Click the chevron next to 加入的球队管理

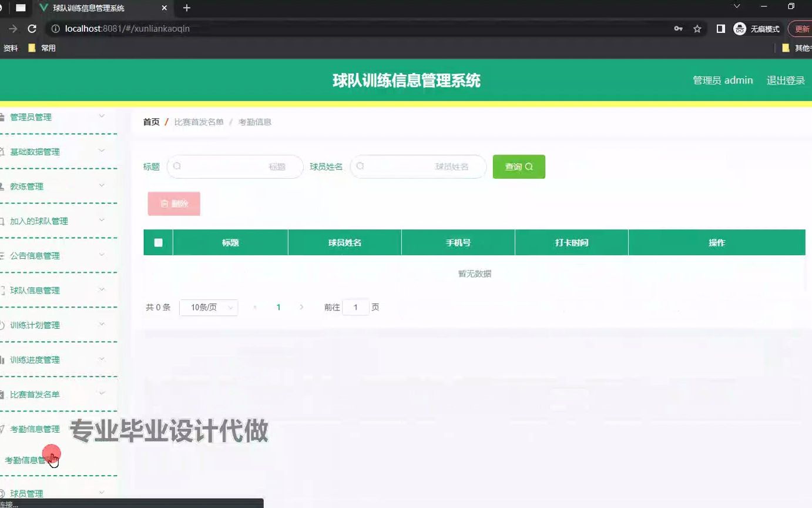coord(102,220)
